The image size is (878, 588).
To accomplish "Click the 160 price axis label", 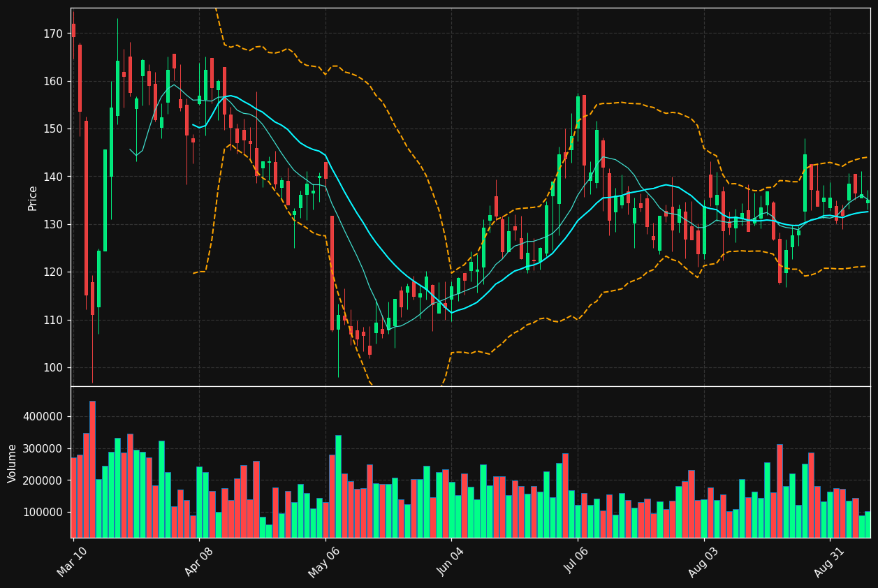I will click(54, 81).
